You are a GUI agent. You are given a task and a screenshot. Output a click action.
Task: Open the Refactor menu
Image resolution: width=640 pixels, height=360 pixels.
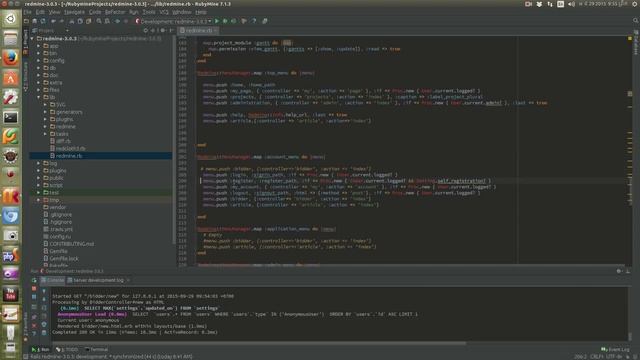tap(115, 12)
